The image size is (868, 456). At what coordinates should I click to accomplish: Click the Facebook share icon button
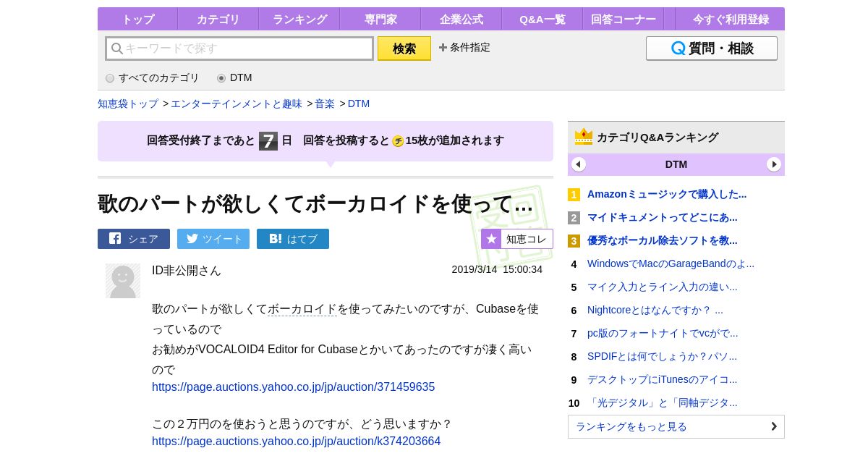coord(116,239)
